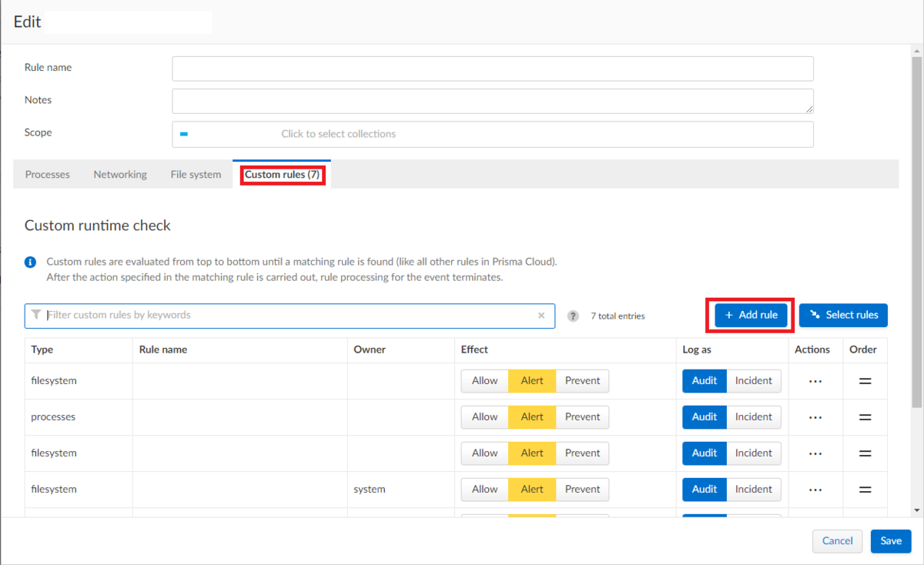The width and height of the screenshot is (924, 565).
Task: Open the File system tab
Action: (x=196, y=175)
